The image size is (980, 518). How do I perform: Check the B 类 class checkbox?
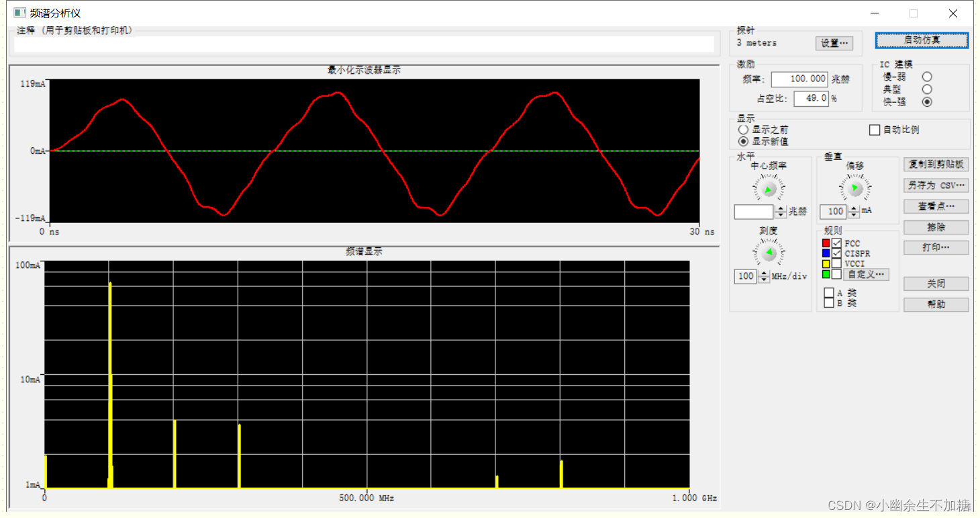click(829, 303)
